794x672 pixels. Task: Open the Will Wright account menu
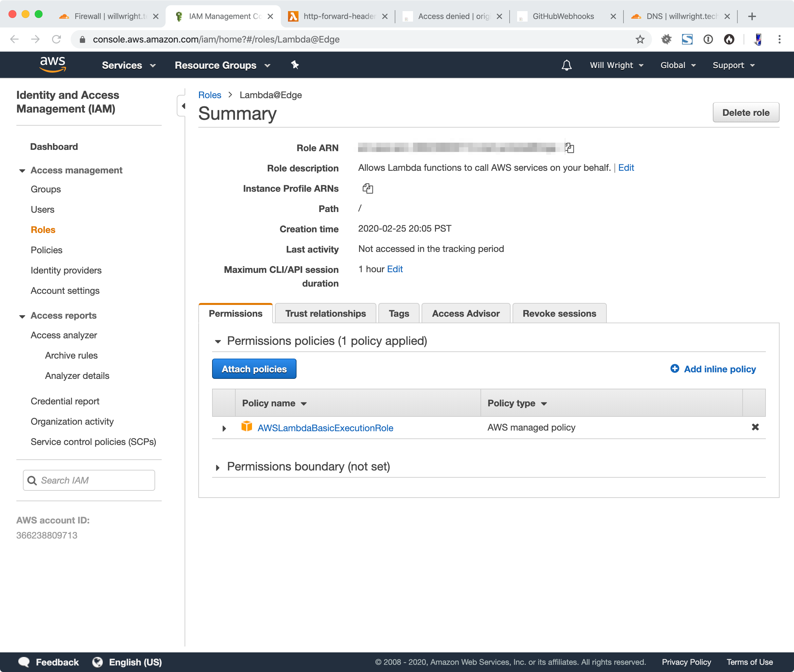pyautogui.click(x=617, y=65)
